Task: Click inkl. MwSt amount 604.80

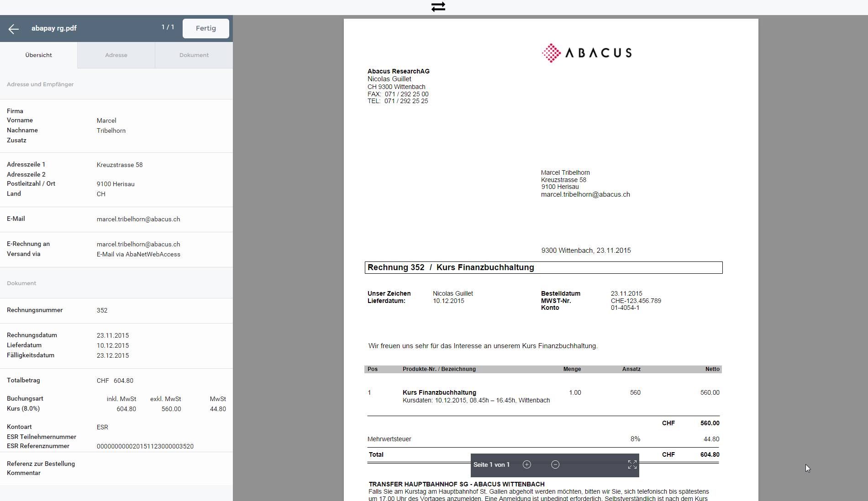Action: (x=126, y=409)
